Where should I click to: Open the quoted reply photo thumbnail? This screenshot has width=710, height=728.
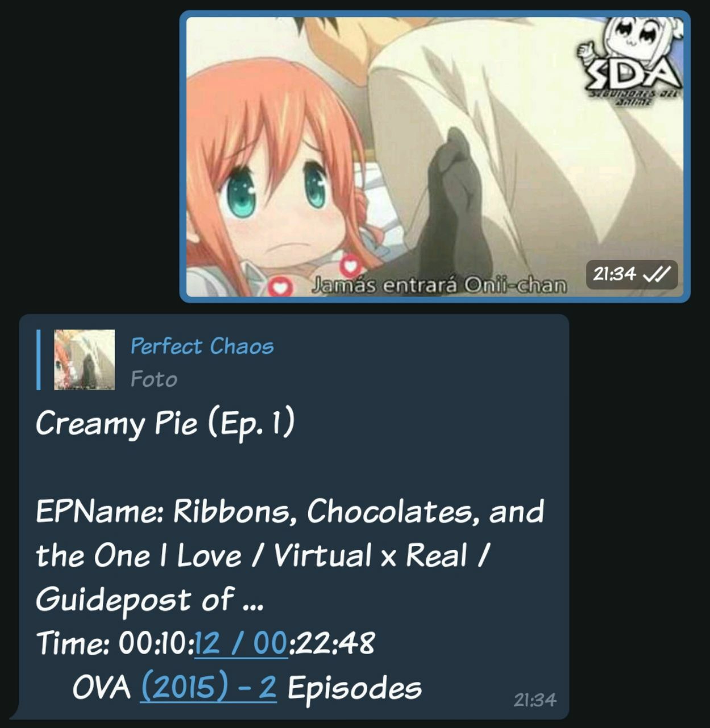[84, 359]
